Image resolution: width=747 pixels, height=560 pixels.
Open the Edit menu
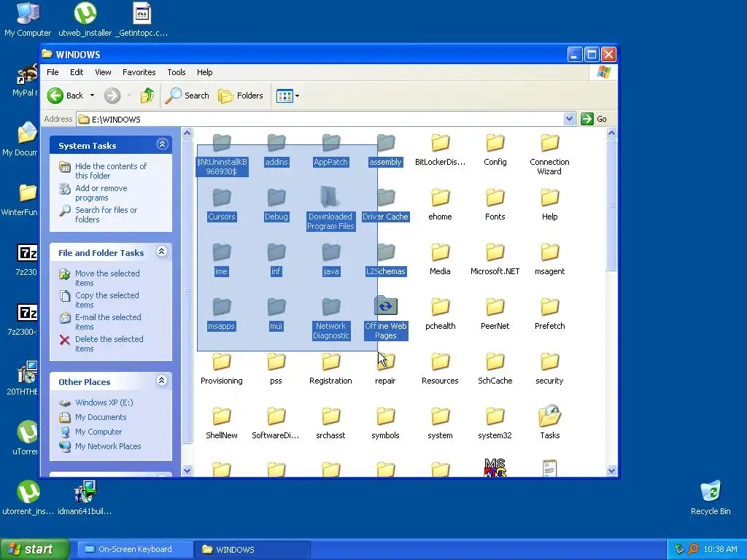(77, 72)
